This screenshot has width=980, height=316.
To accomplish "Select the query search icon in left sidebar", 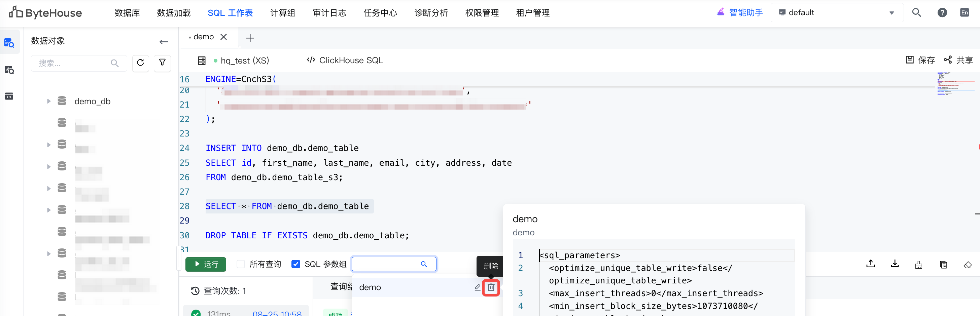I will [9, 70].
